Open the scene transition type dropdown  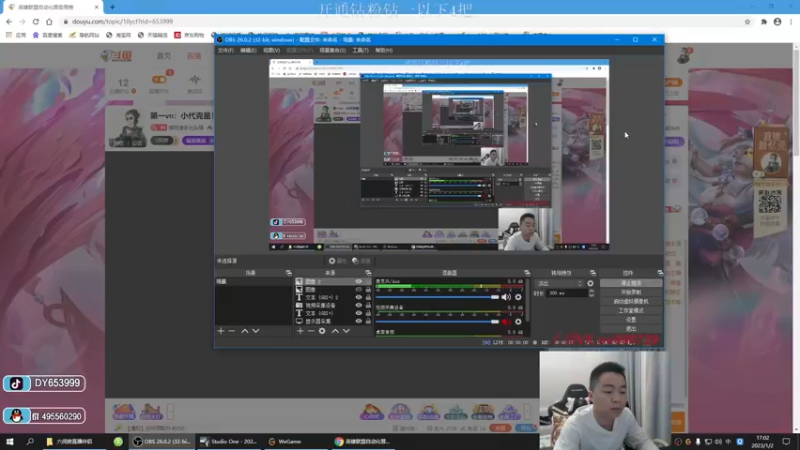tap(559, 283)
